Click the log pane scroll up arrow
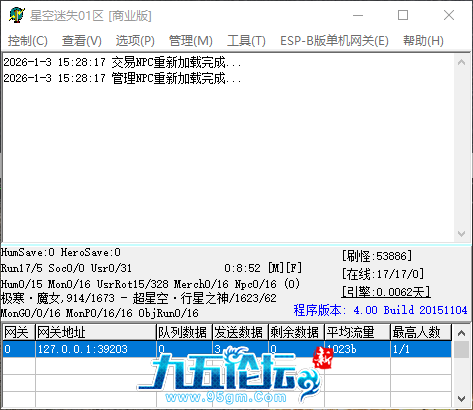Viewport: 473px width, 410px height. tap(461, 62)
